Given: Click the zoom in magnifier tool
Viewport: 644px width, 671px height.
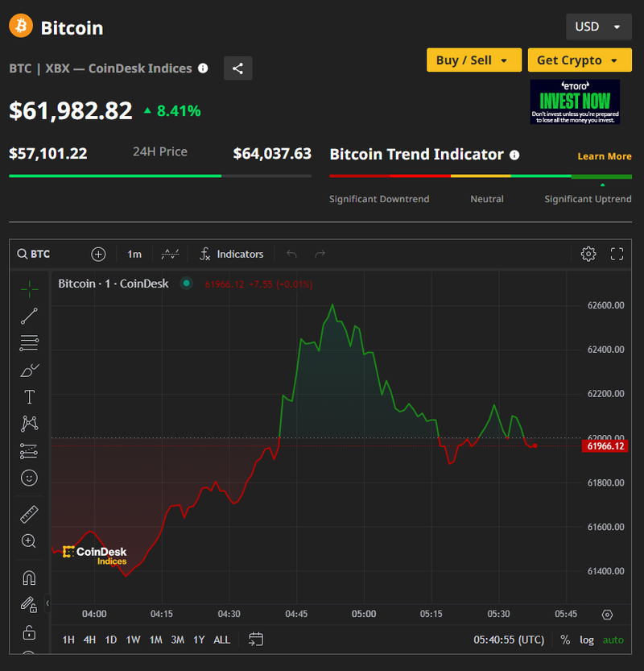Looking at the screenshot, I should click(29, 541).
